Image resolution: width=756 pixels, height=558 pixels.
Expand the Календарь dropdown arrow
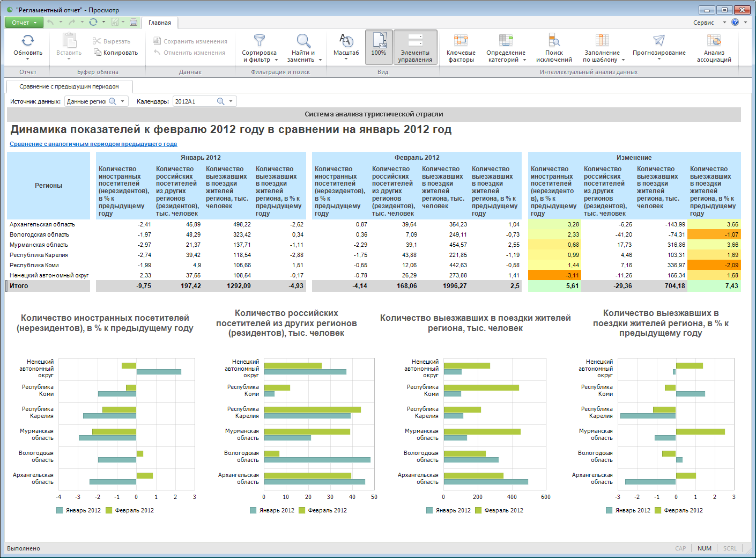click(x=231, y=101)
